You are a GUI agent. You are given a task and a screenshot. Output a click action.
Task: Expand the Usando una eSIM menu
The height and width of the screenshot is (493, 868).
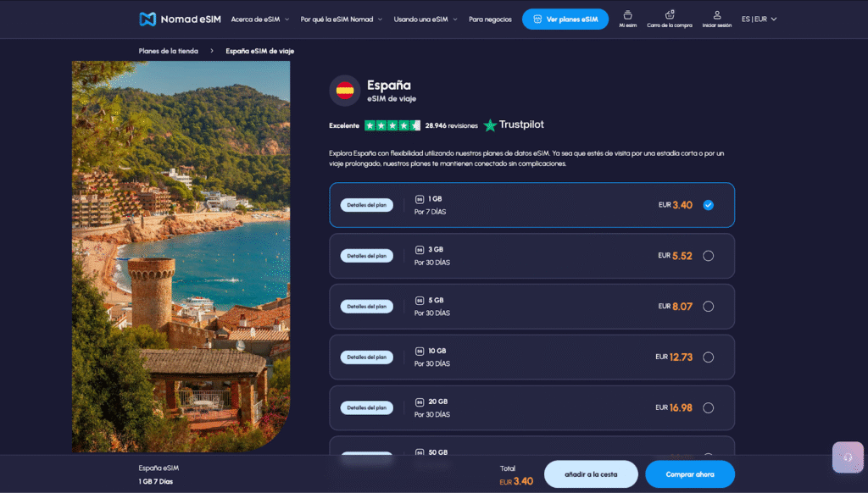(426, 19)
